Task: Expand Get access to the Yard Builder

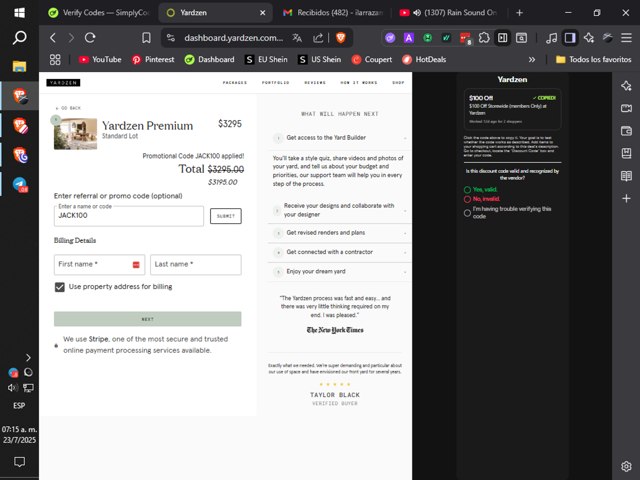Action: tap(340, 138)
